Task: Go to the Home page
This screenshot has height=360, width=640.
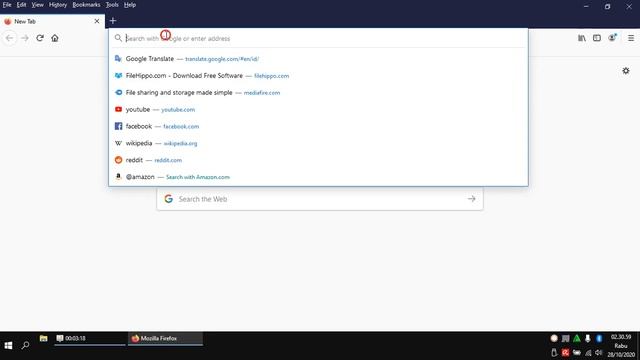Action: [55, 38]
